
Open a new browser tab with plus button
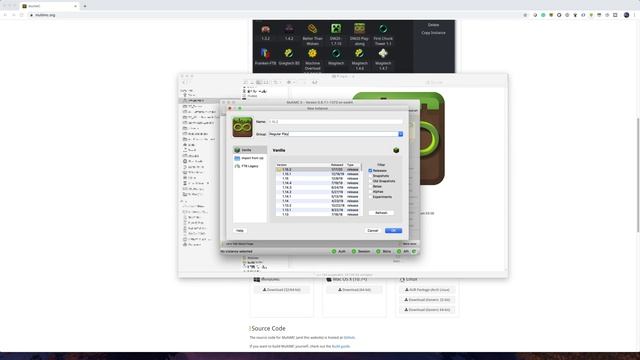(85, 6)
